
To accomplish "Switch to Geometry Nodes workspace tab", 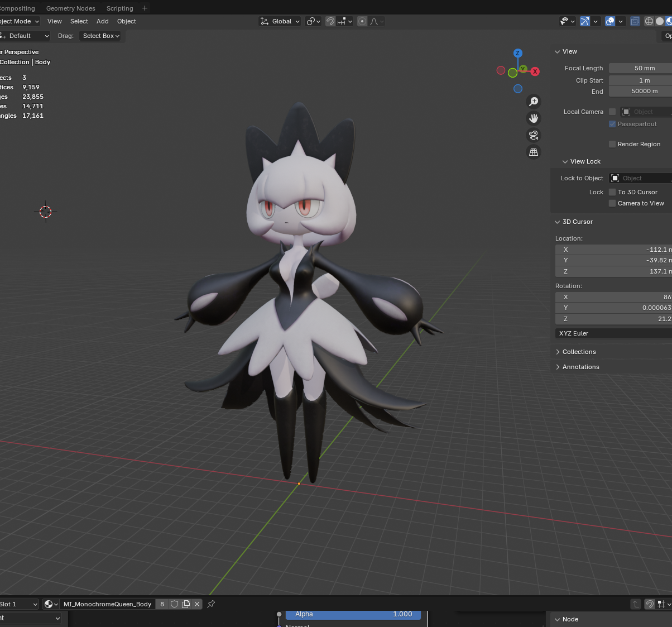I will point(71,8).
